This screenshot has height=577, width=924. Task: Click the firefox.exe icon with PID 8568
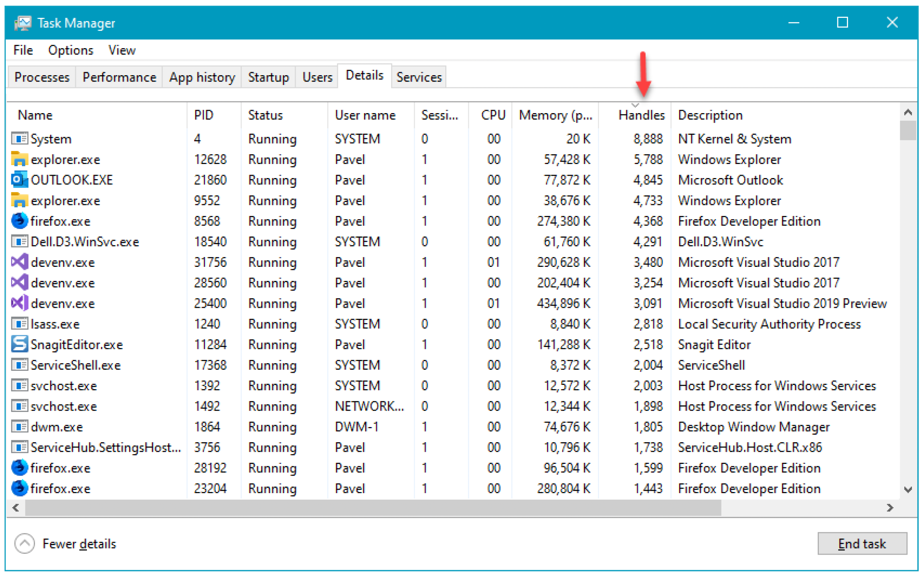(19, 221)
